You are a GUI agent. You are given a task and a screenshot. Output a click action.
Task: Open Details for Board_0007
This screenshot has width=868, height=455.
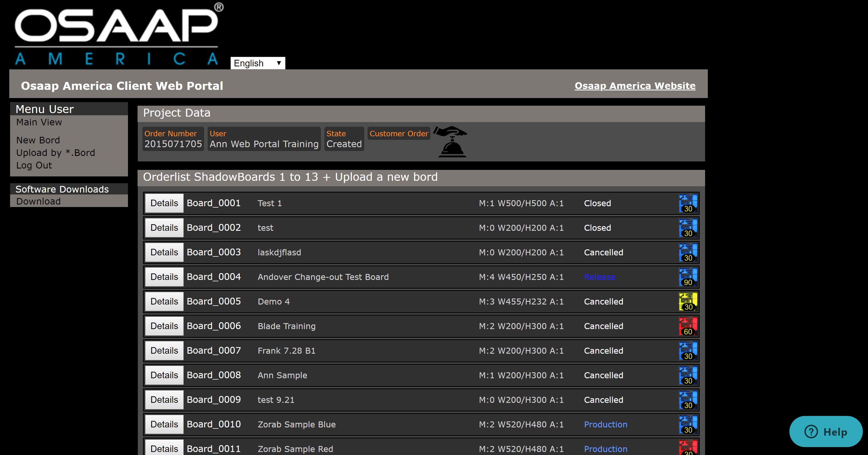[164, 351]
